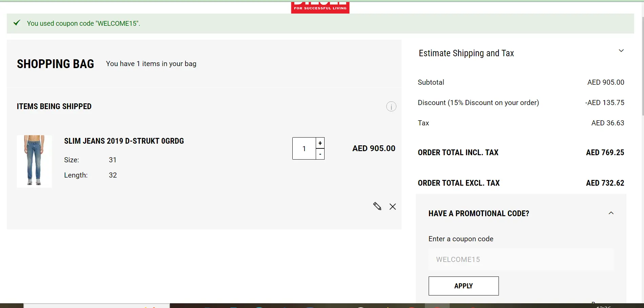The image size is (644, 308).
Task: Decrease the jeans quantity with minus button
Action: (320, 154)
